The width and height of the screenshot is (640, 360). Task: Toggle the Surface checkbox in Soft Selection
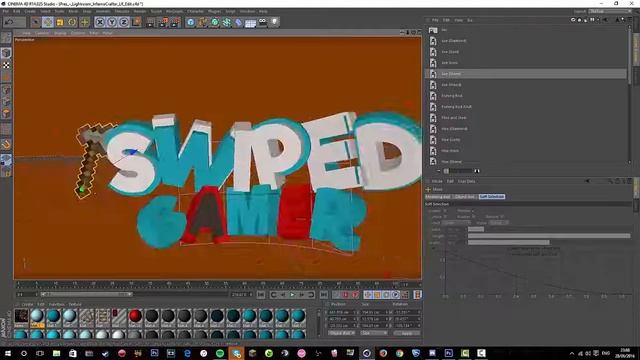coord(445,216)
